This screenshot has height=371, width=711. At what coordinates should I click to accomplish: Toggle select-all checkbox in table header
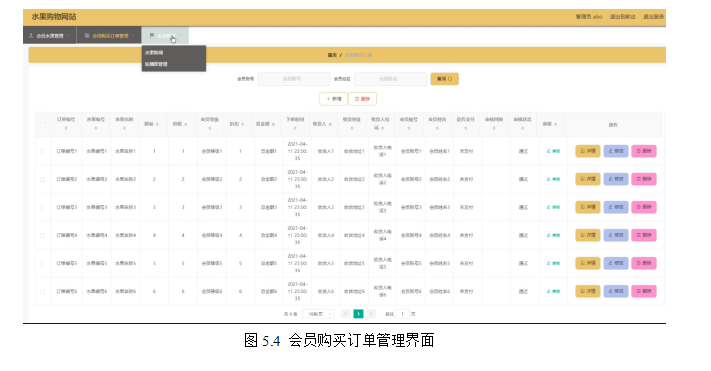coord(43,125)
